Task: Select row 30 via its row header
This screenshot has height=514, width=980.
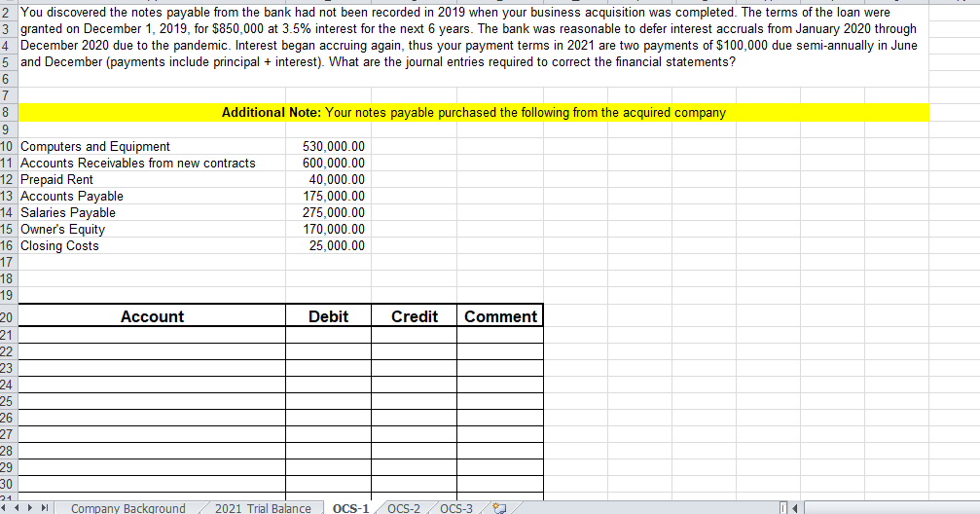Action: pos(8,484)
